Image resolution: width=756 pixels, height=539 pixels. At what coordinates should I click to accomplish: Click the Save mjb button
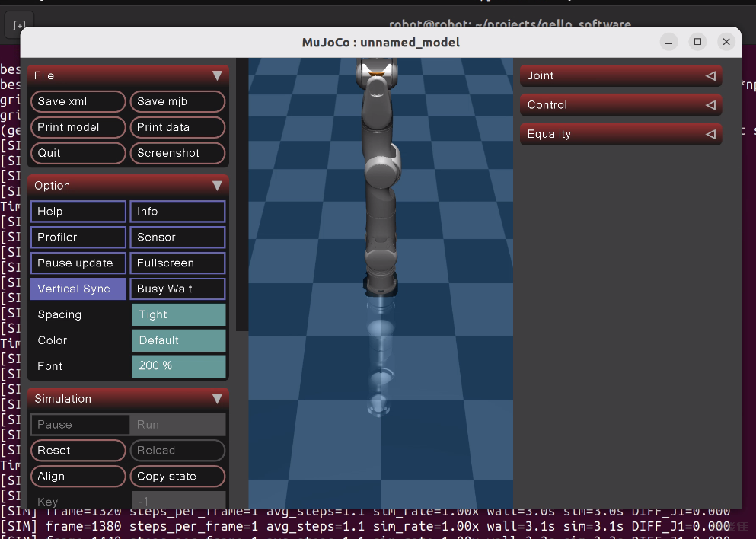[x=178, y=101]
